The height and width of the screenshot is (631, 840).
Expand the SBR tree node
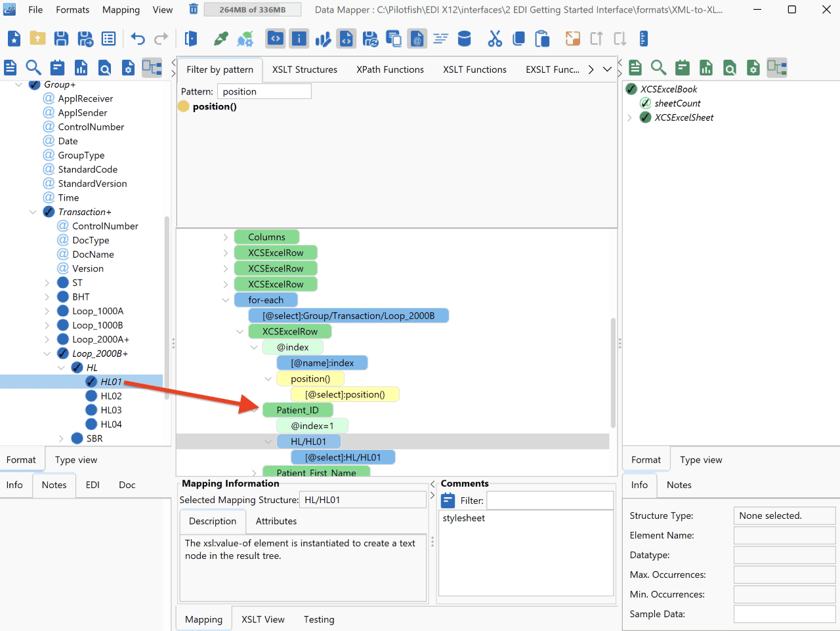coord(61,438)
